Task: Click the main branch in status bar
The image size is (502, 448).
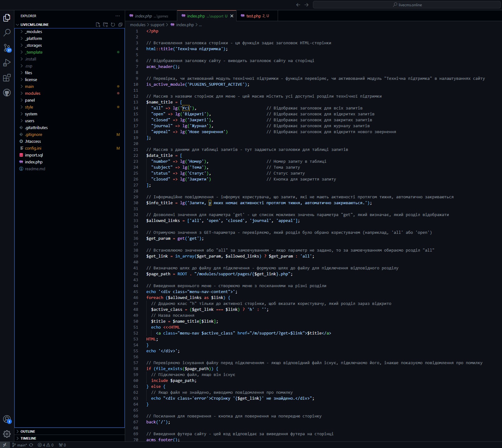Action: coord(22,445)
